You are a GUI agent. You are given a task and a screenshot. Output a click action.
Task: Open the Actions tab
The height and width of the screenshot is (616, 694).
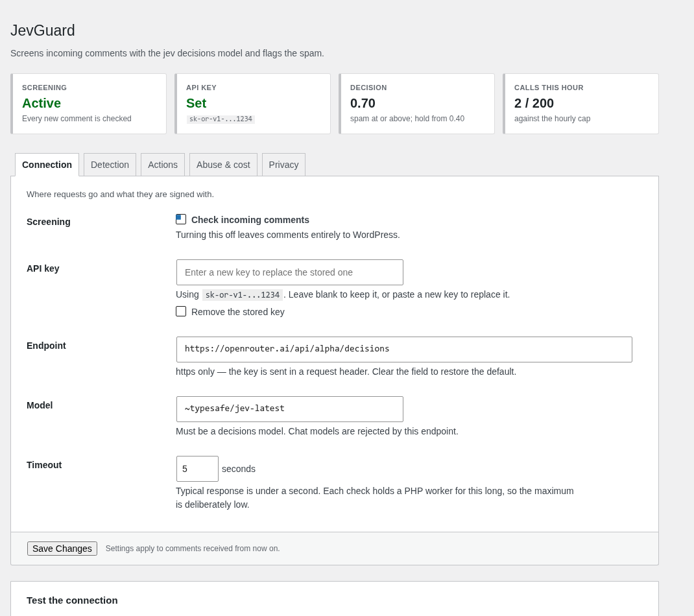162,165
